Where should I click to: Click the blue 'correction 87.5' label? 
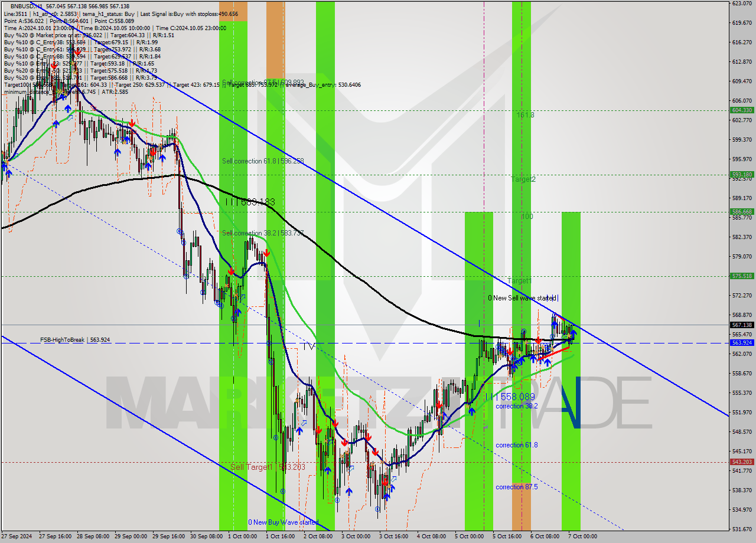click(517, 487)
